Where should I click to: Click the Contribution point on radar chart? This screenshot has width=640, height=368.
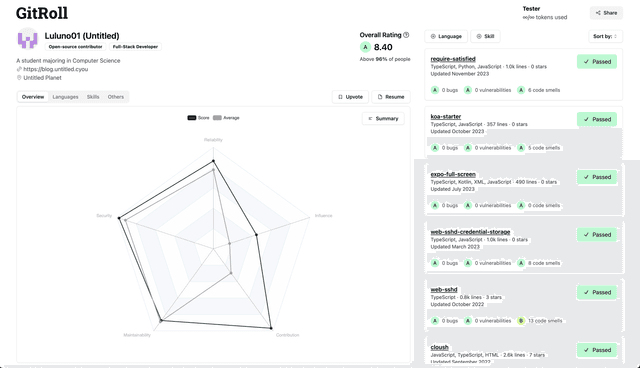[x=271, y=328]
